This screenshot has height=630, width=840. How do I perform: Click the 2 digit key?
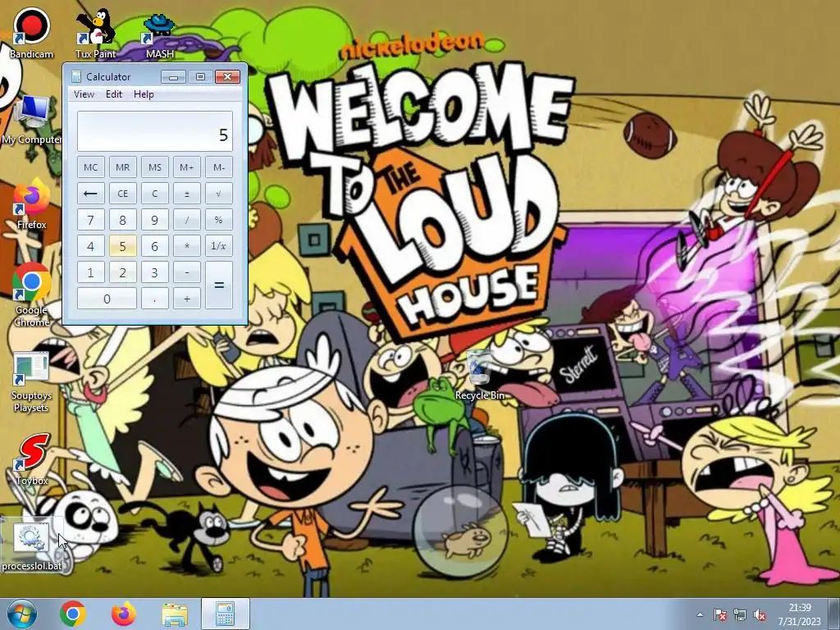pyautogui.click(x=123, y=272)
